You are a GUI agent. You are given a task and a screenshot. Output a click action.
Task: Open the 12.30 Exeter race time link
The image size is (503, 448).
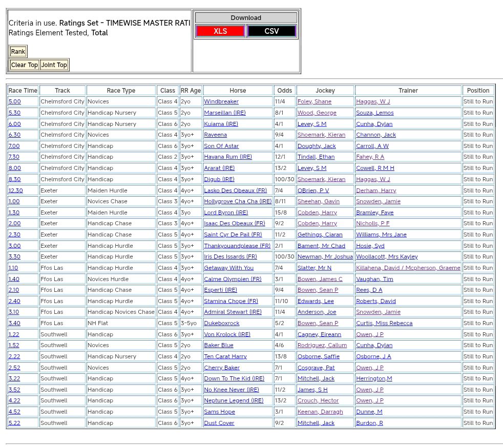[15, 190]
